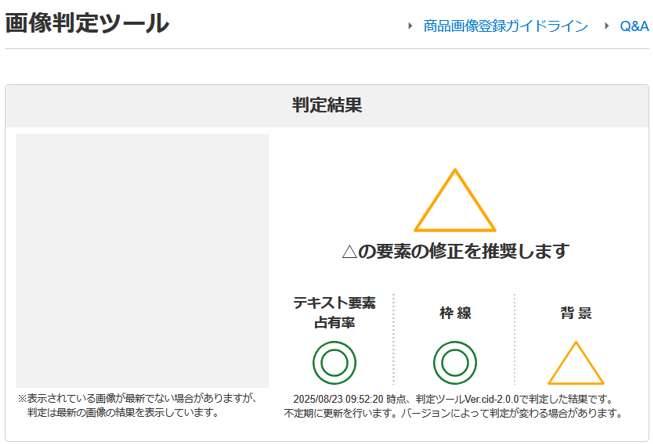Click the large orange triangle result icon
Image resolution: width=653 pixels, height=444 pixels.
(455, 202)
